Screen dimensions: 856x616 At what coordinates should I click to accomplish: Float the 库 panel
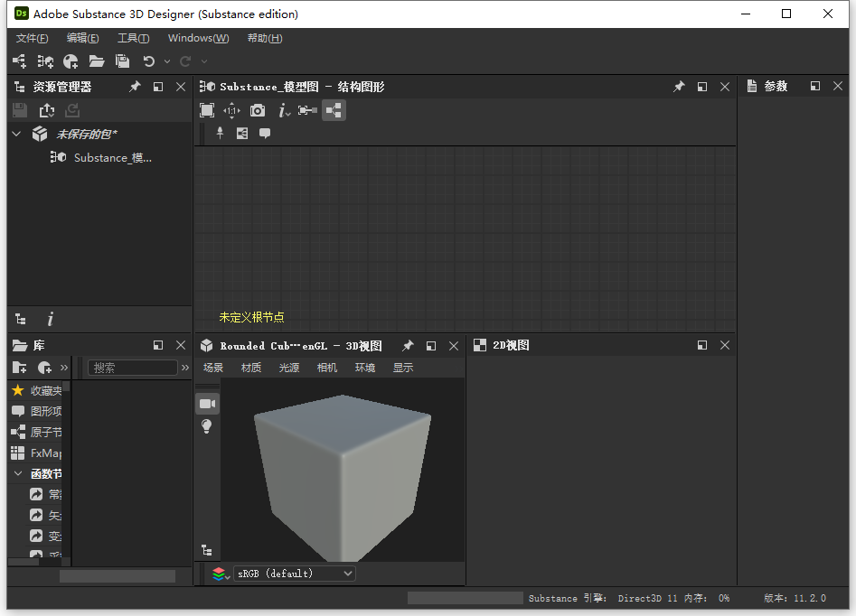[x=158, y=345]
